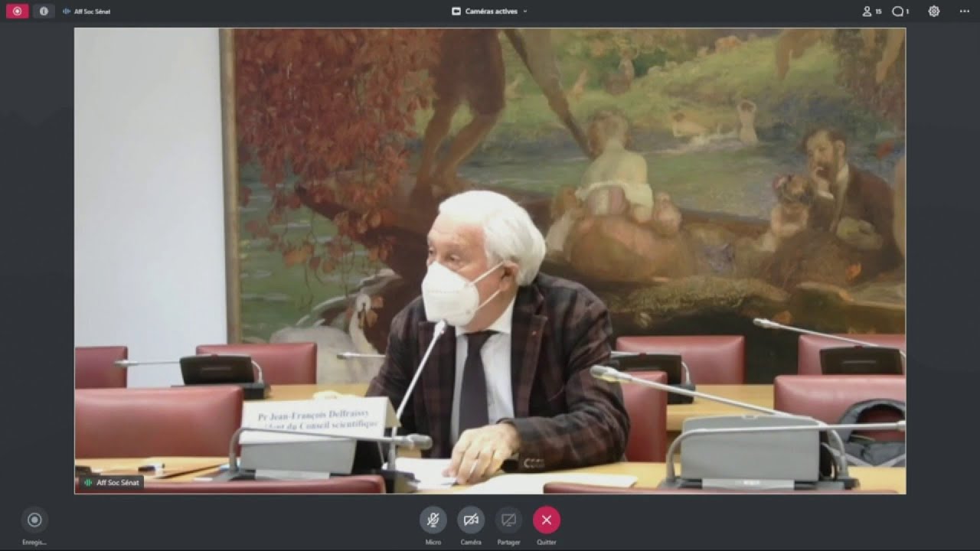This screenshot has height=551, width=980.
Task: Click the Enregistrer record icon
Action: (x=34, y=520)
